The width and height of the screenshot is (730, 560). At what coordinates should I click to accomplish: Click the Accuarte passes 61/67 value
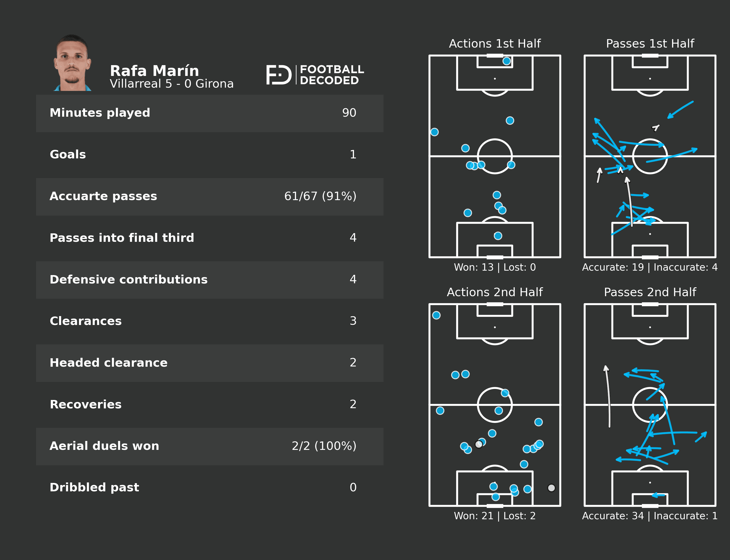tap(320, 196)
